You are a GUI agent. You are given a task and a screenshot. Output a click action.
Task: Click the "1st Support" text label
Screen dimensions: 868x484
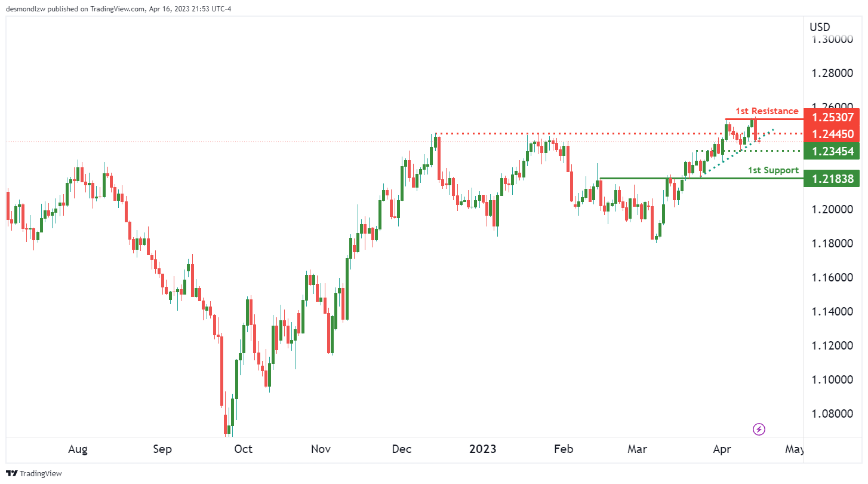coord(773,170)
